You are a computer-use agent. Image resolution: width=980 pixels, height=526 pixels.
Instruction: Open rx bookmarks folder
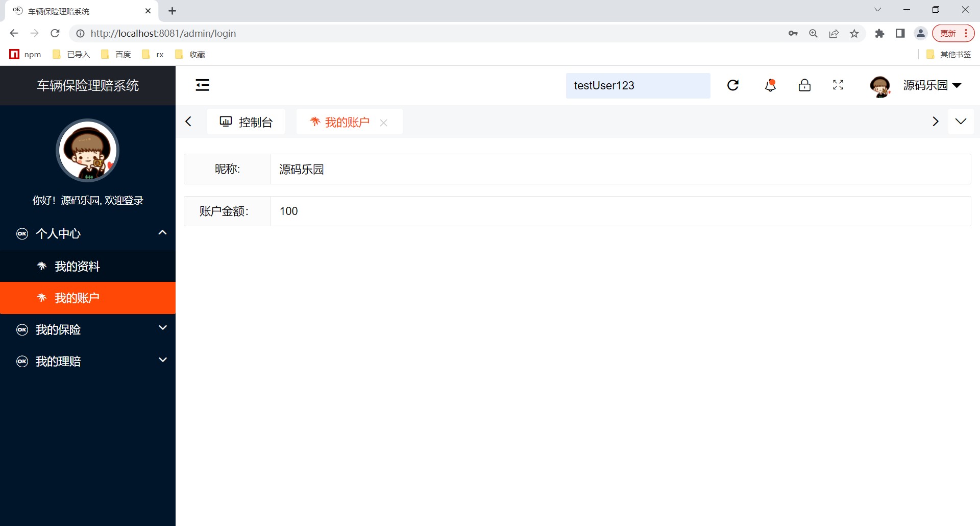[153, 54]
